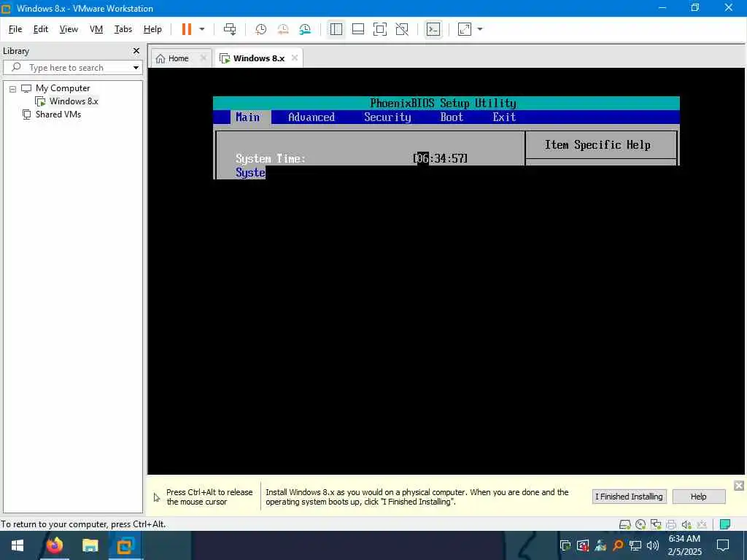Image resolution: width=747 pixels, height=560 pixels.
Task: Click the green message log icon
Action: [x=725, y=524]
